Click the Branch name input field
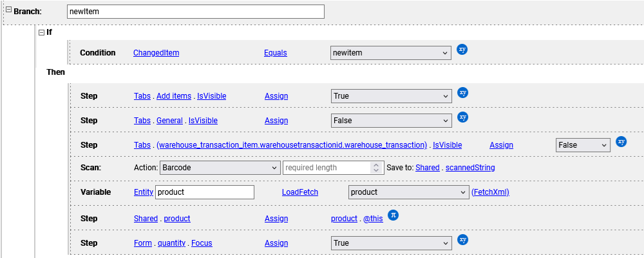The width and height of the screenshot is (644, 258). tap(195, 12)
